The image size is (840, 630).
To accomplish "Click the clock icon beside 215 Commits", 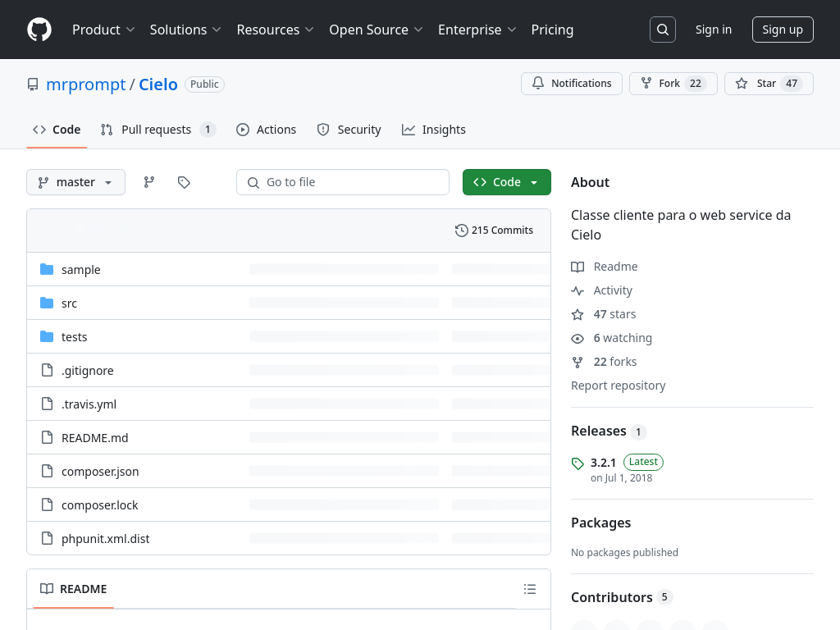I will (461, 231).
